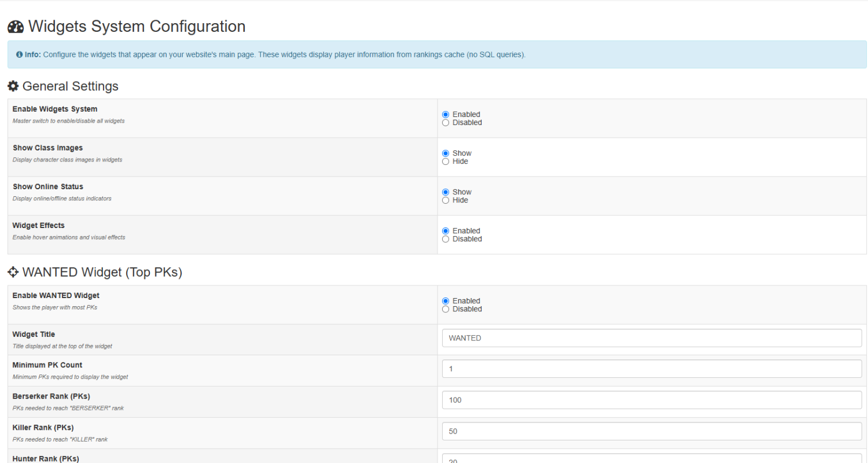Disable the WANTED Widget radio option
Screen dimensions: 868x463
(x=446, y=309)
